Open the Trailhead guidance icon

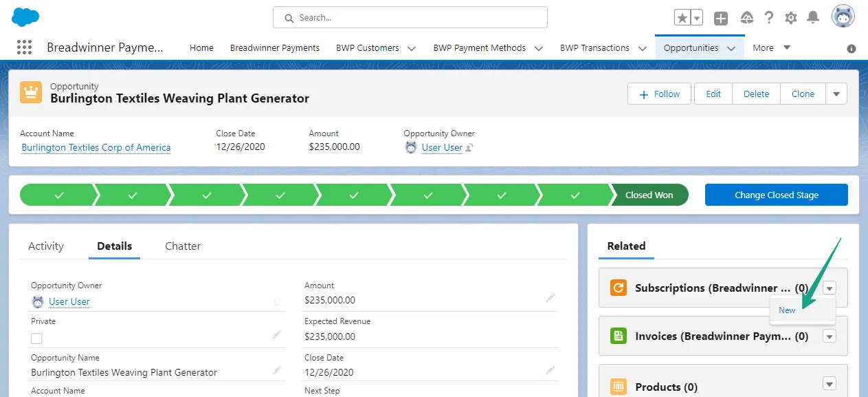point(747,18)
